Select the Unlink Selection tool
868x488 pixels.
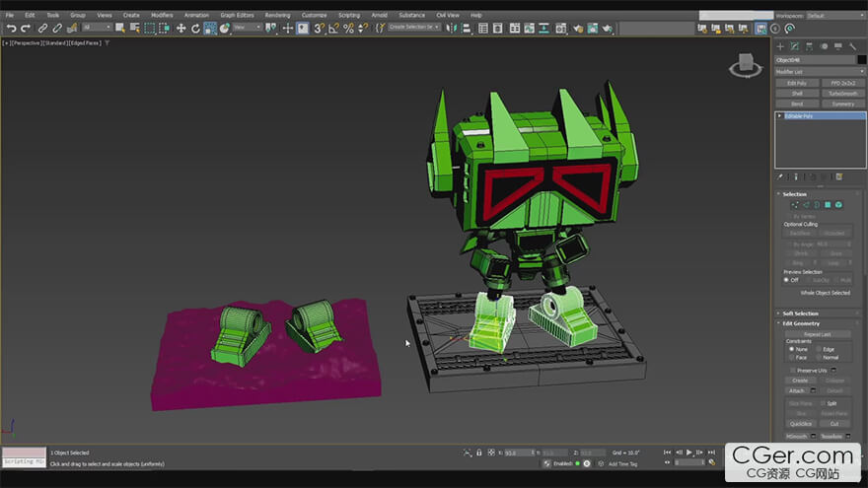(57, 28)
